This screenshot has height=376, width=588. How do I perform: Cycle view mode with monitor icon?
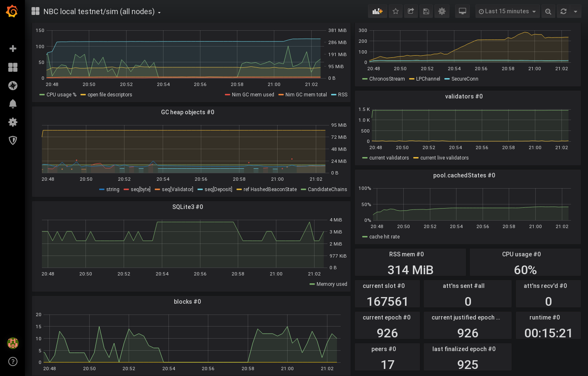coord(462,11)
